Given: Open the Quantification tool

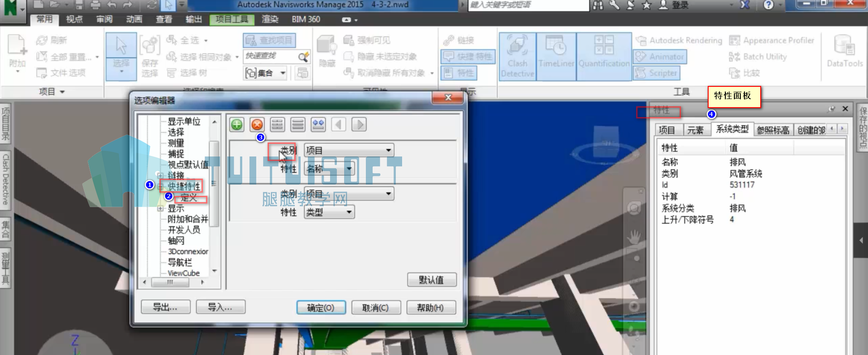Looking at the screenshot, I should (x=604, y=57).
